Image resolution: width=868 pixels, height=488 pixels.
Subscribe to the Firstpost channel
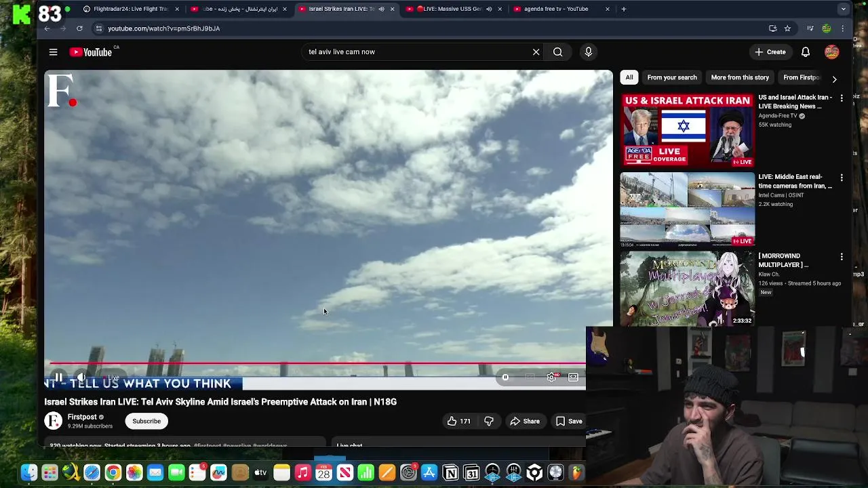pos(146,422)
